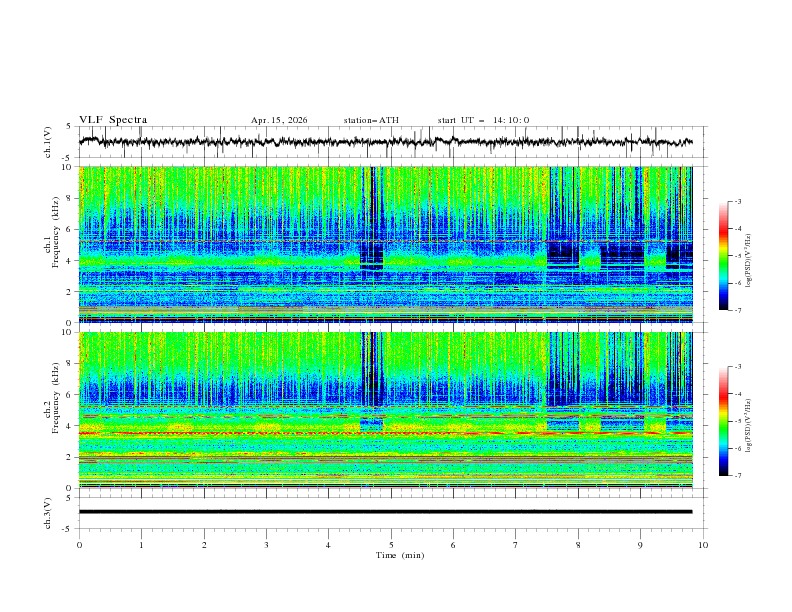Screen dimensions: 792x612
Task: Click the date 'Apr. 15, 2026'
Action: pyautogui.click(x=279, y=120)
